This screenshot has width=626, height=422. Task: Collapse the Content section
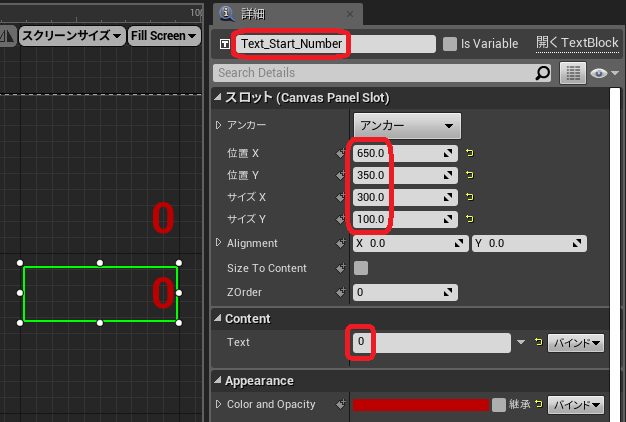pos(218,318)
